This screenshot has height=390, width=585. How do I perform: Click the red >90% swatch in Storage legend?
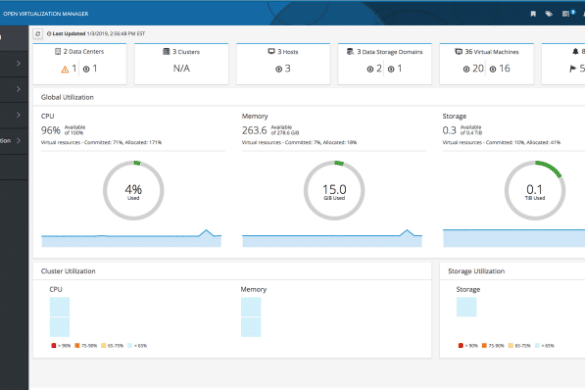coord(461,346)
